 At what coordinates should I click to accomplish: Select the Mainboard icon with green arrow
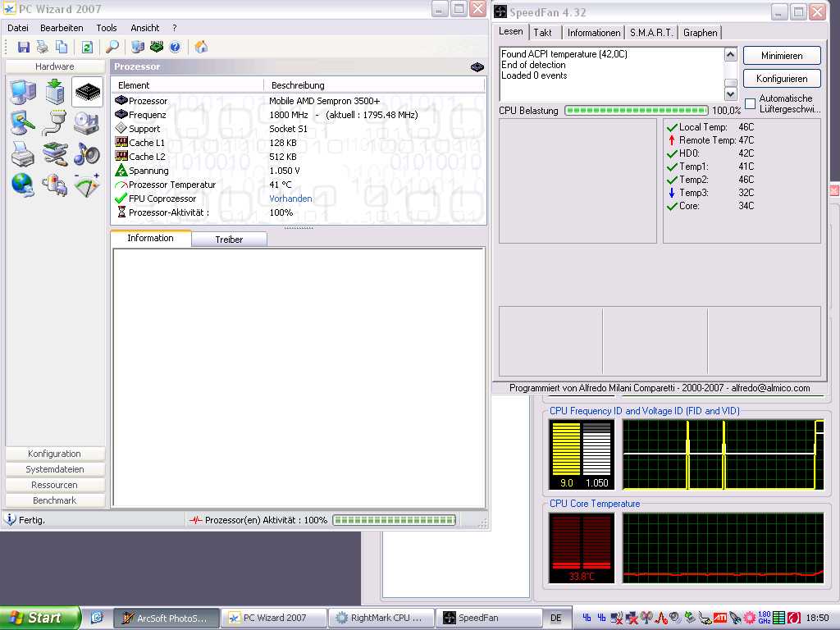pyautogui.click(x=55, y=92)
